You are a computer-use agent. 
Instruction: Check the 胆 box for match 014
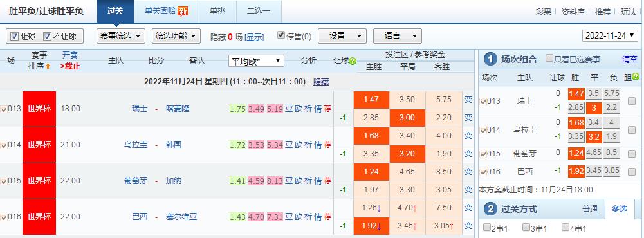coord(632,130)
